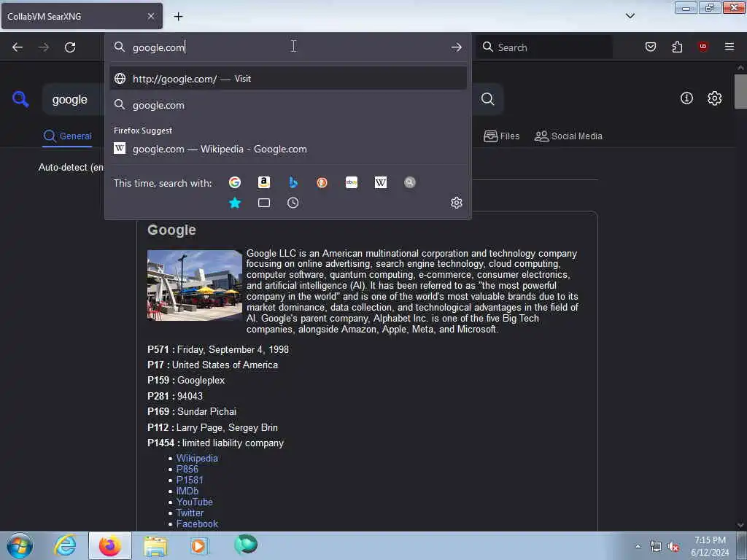Click the browser forward arrow

[43, 47]
